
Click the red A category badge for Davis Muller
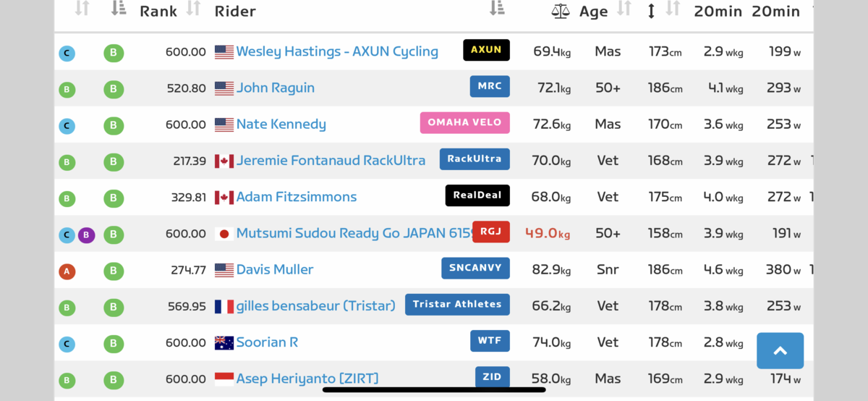click(67, 271)
